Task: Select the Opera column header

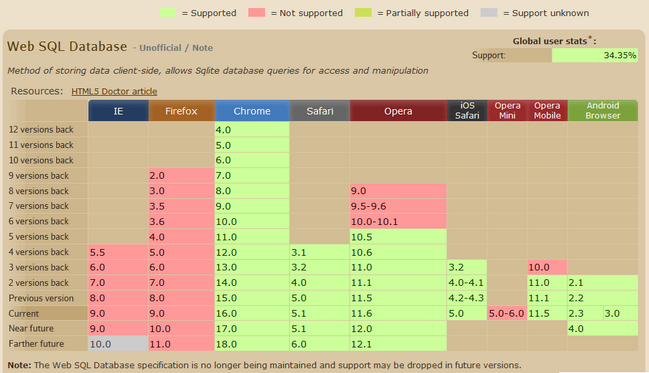Action: point(398,111)
